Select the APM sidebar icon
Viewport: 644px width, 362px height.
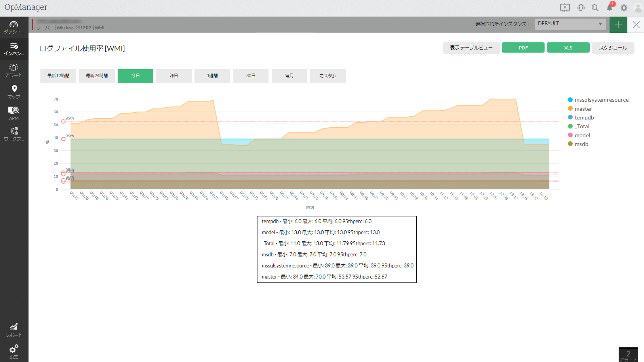click(14, 114)
